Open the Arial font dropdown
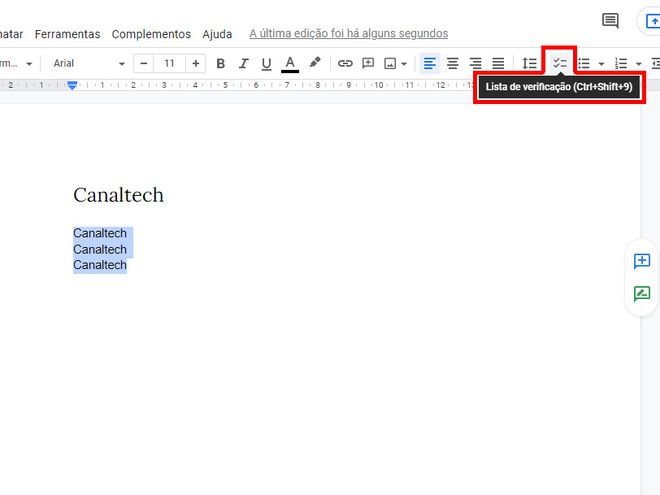 (x=89, y=64)
